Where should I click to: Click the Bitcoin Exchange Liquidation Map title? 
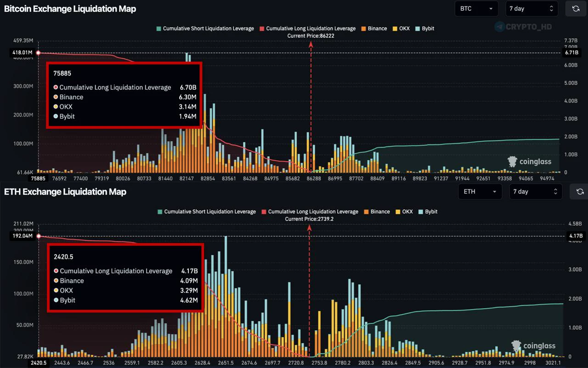[70, 9]
